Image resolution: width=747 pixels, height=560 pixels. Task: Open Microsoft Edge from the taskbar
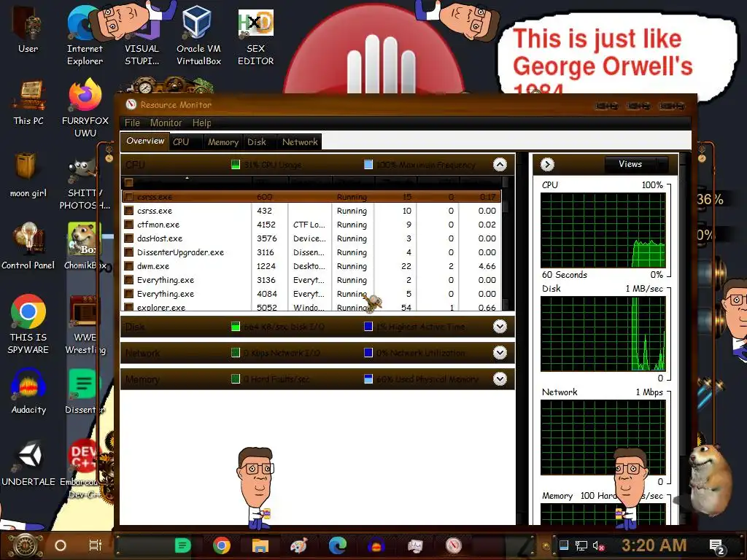(337, 545)
